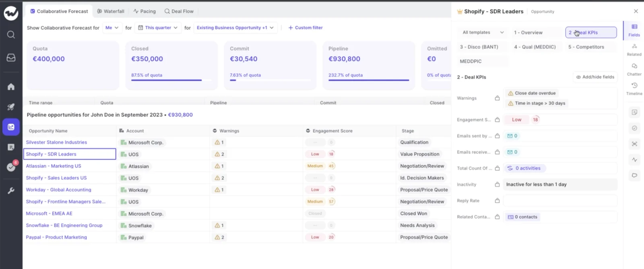Click the checkmark circle icon in right rail
The height and width of the screenshot is (269, 644).
click(634, 128)
